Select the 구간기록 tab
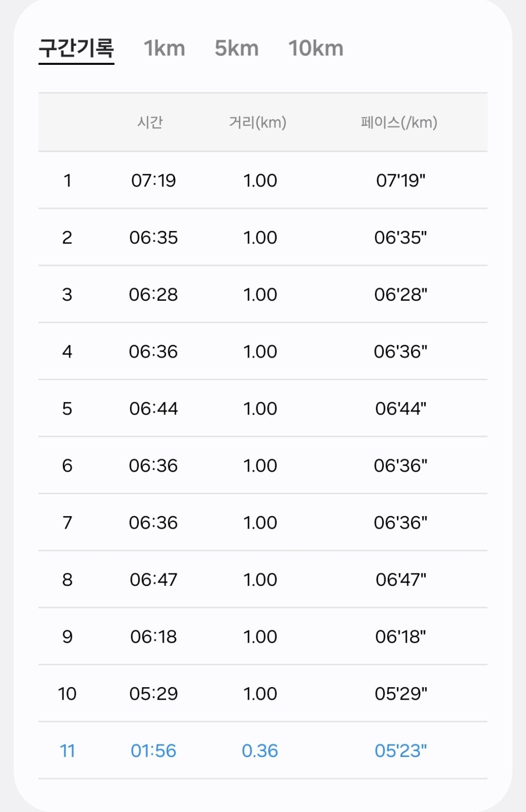Viewport: 526px width, 812px height. coord(76,49)
